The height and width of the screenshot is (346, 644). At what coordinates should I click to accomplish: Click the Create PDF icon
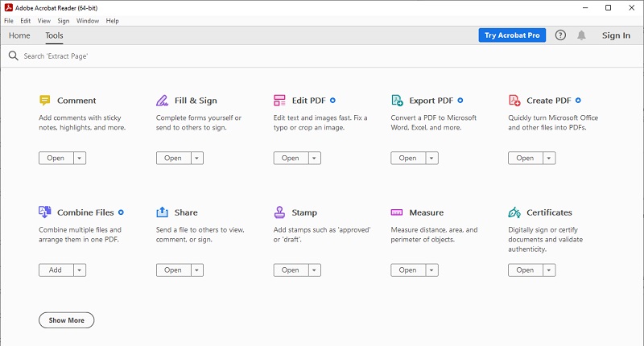tap(514, 100)
